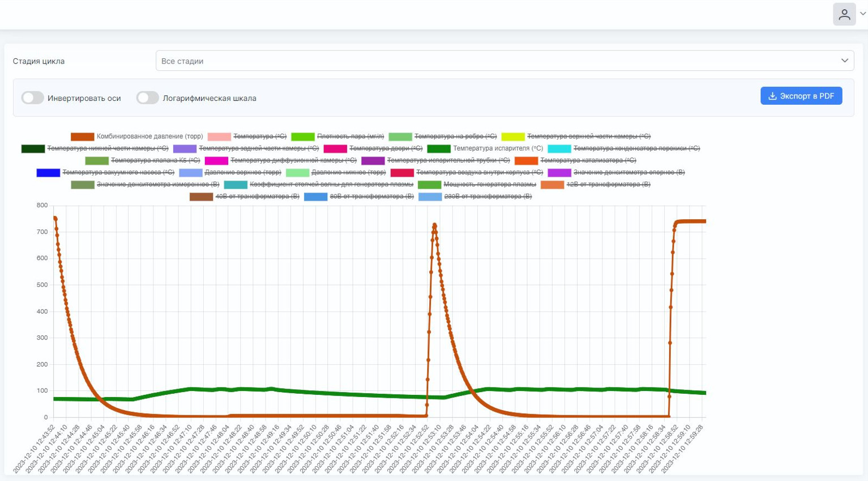The width and height of the screenshot is (868, 481).
Task: Click the second pressure peak on the chart
Action: (434, 225)
